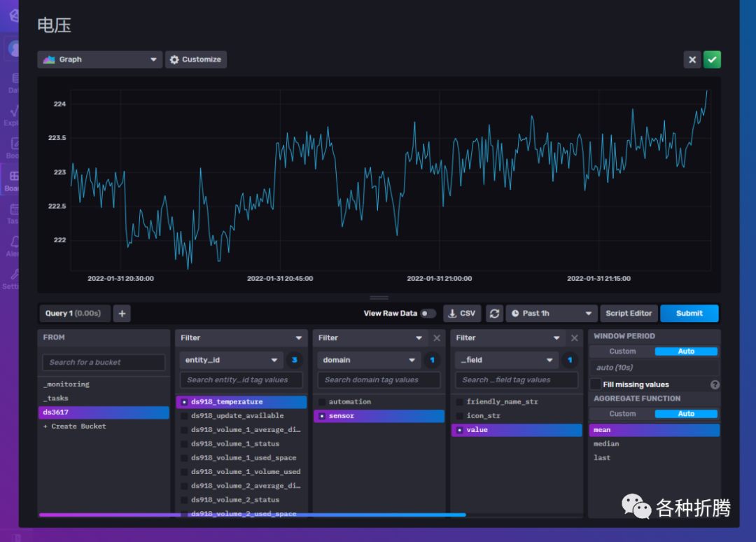Screen dimensions: 756x542
Task: Download results with the CSV button
Action: pos(462,314)
